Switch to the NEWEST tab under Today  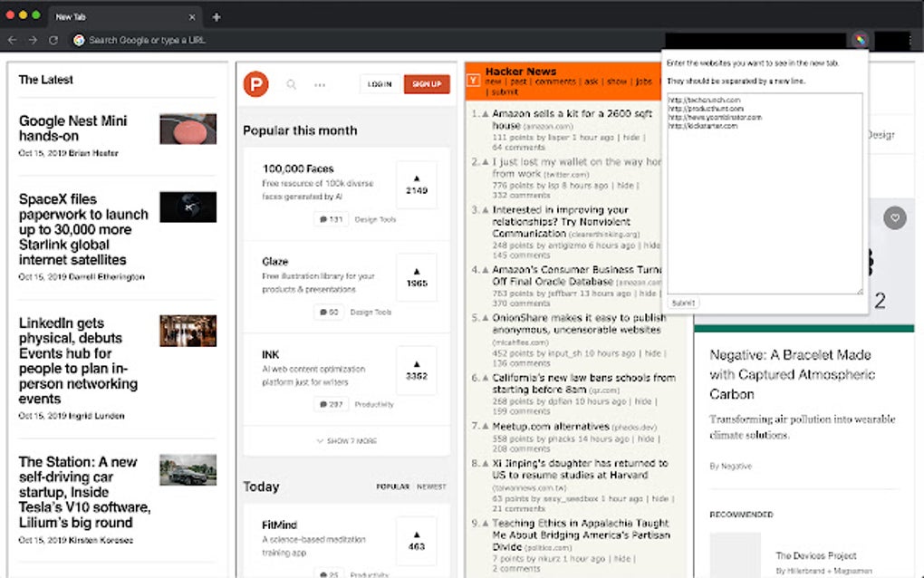coord(431,486)
